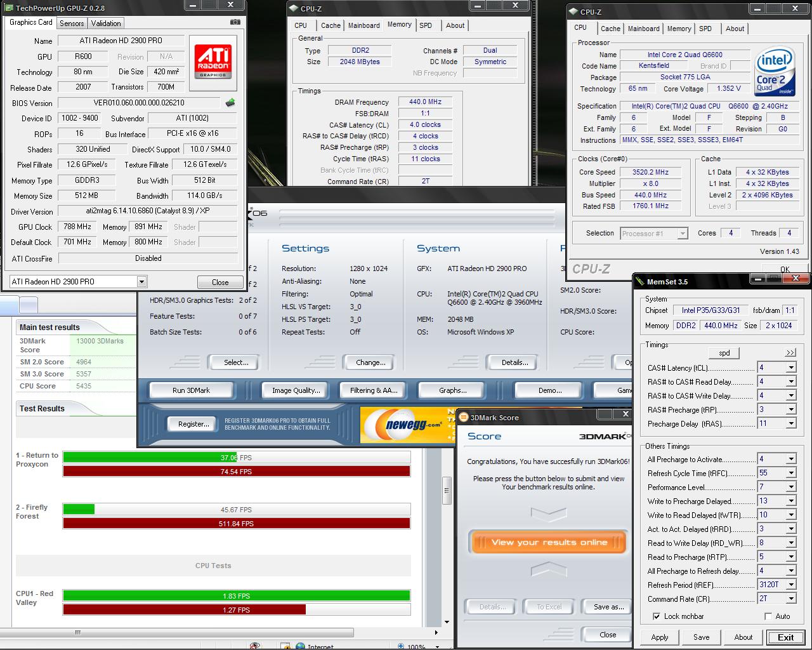Open the Command Rate (CR) dropdown in MemSet
Viewport: 812px width, 650px height.
[791, 599]
